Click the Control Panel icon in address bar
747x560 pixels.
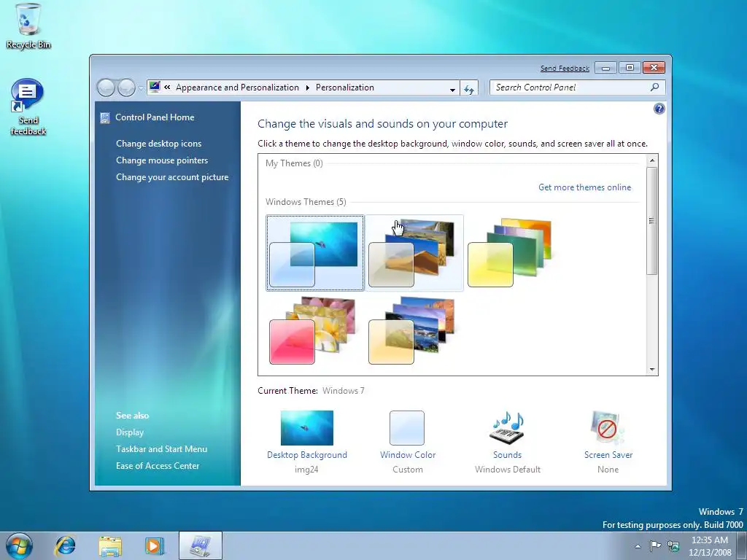click(x=155, y=87)
